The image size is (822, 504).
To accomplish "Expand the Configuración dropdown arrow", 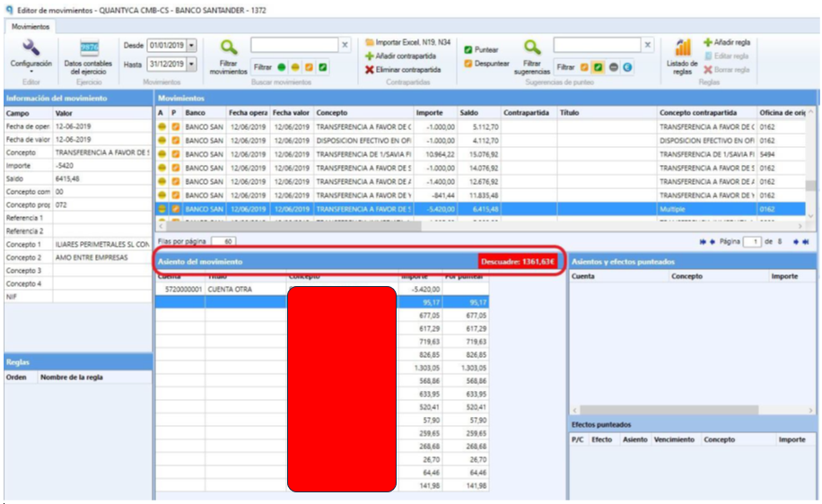I will pyautogui.click(x=31, y=71).
